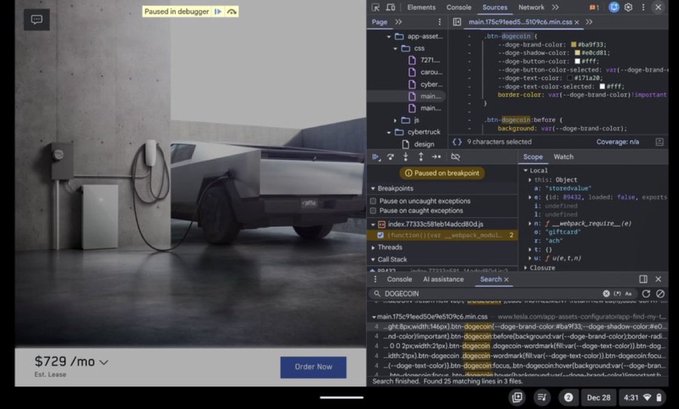The width and height of the screenshot is (679, 409).
Task: Refresh the search results
Action: [x=646, y=293]
